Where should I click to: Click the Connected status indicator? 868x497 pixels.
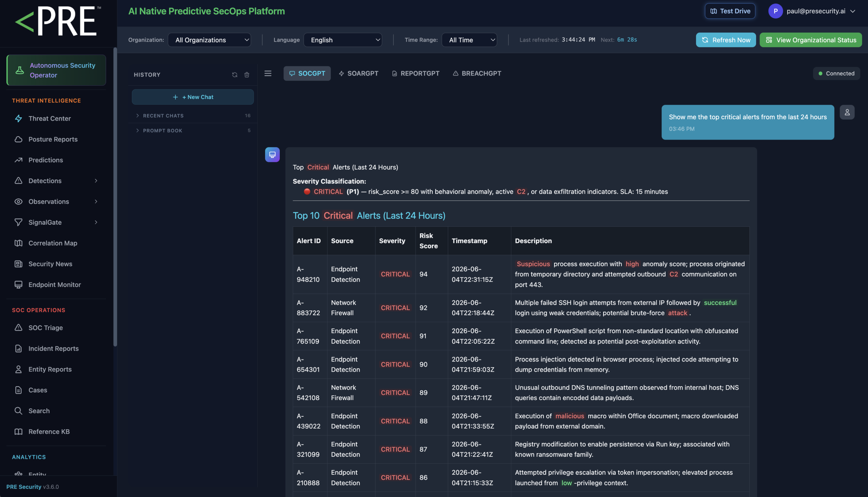[x=836, y=74]
